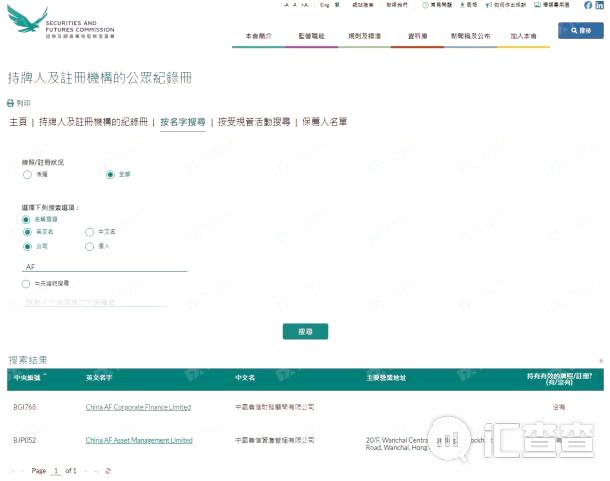Open the 本會簡介 navigation menu
Screen dimensions: 610x481
tap(258, 36)
